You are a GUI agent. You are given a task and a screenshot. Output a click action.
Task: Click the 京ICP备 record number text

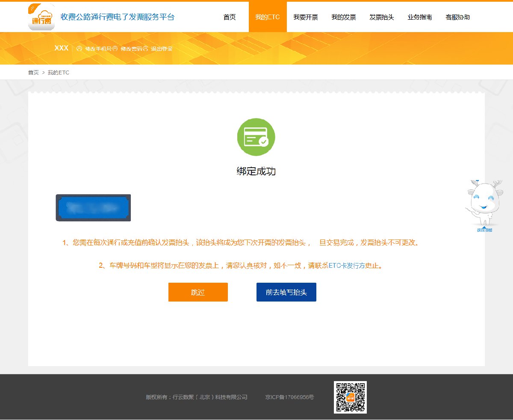click(289, 397)
